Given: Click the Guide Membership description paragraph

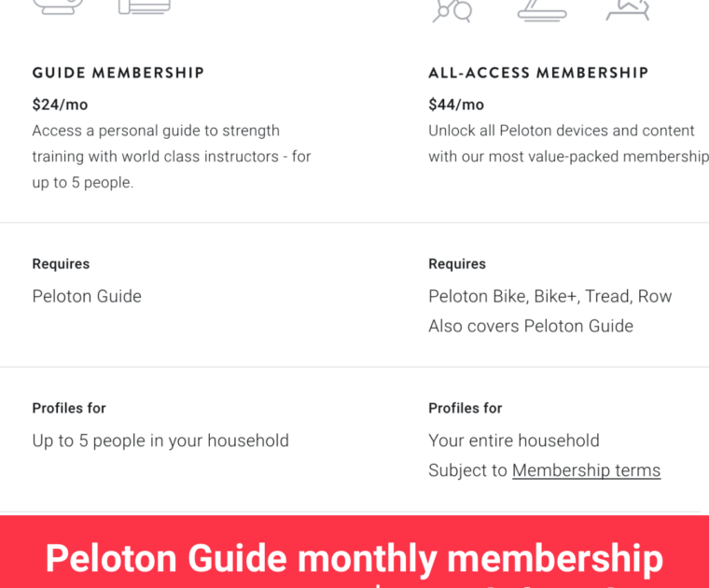Looking at the screenshot, I should click(172, 157).
